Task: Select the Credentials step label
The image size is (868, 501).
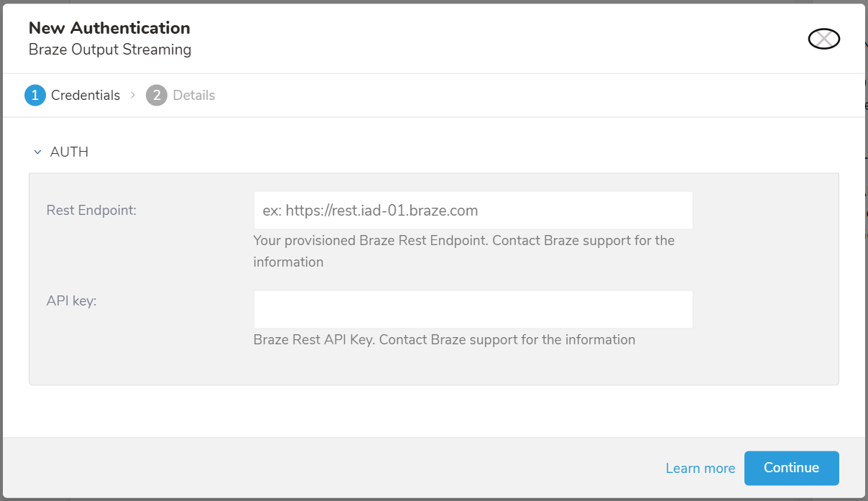Action: click(x=86, y=96)
